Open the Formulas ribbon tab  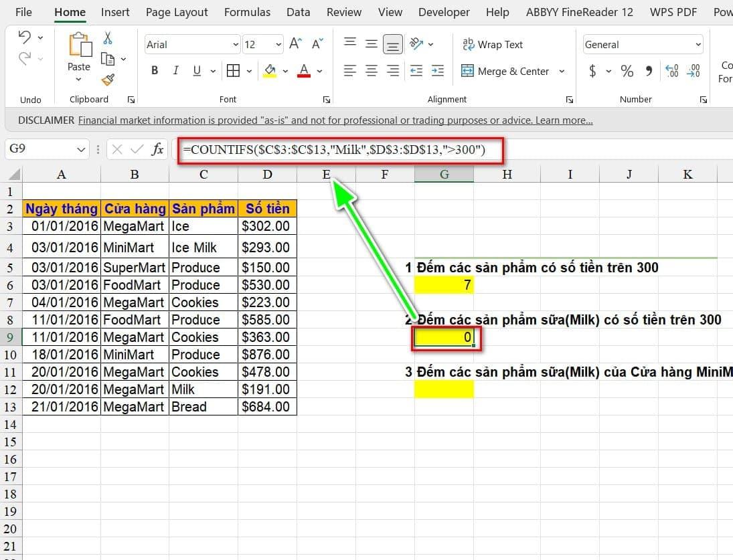(247, 12)
